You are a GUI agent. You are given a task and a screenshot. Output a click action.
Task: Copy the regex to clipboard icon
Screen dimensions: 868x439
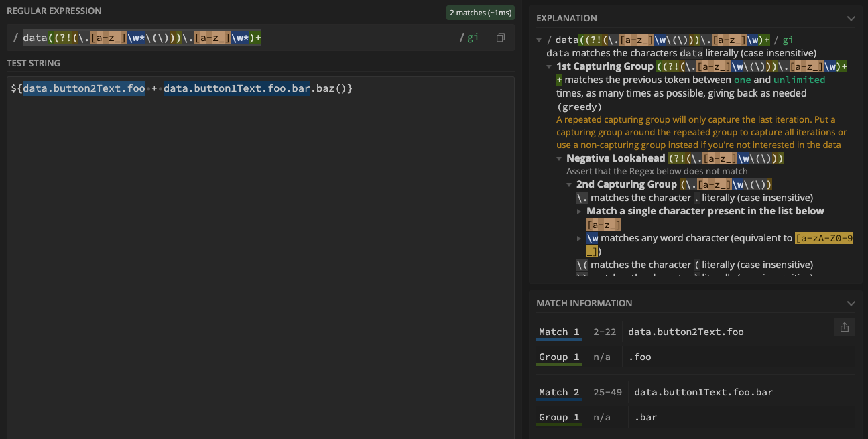tap(500, 38)
